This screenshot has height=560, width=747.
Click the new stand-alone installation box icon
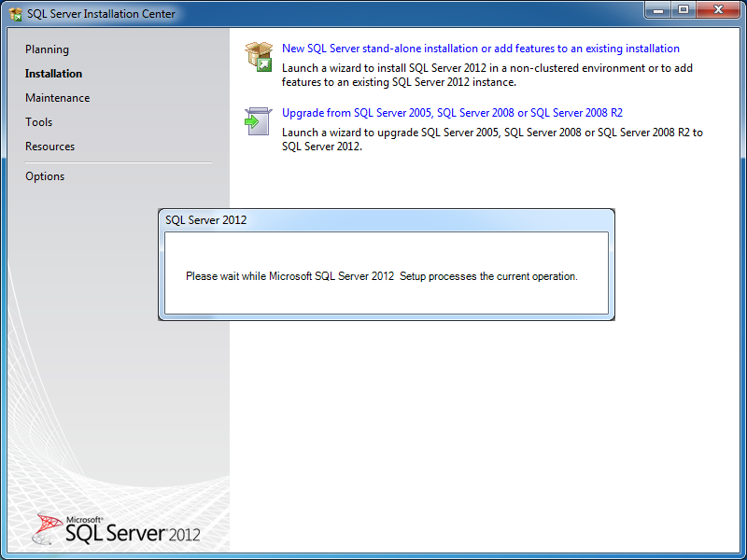[x=259, y=57]
